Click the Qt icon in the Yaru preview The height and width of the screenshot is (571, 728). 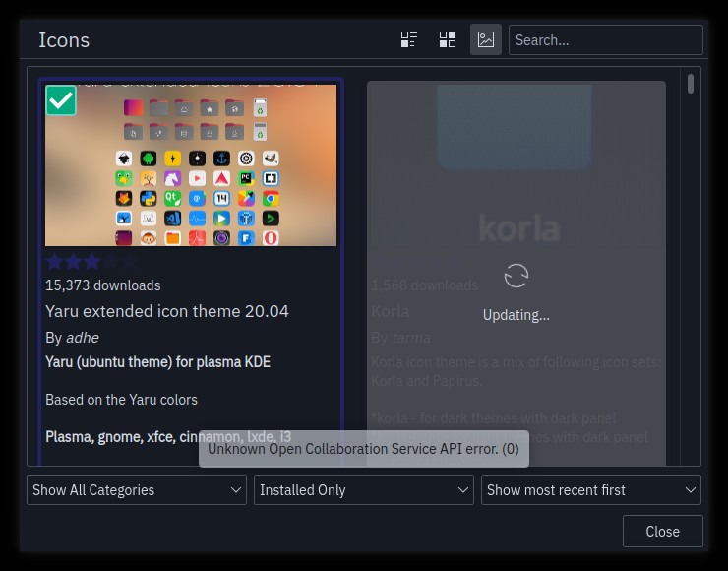(172, 199)
